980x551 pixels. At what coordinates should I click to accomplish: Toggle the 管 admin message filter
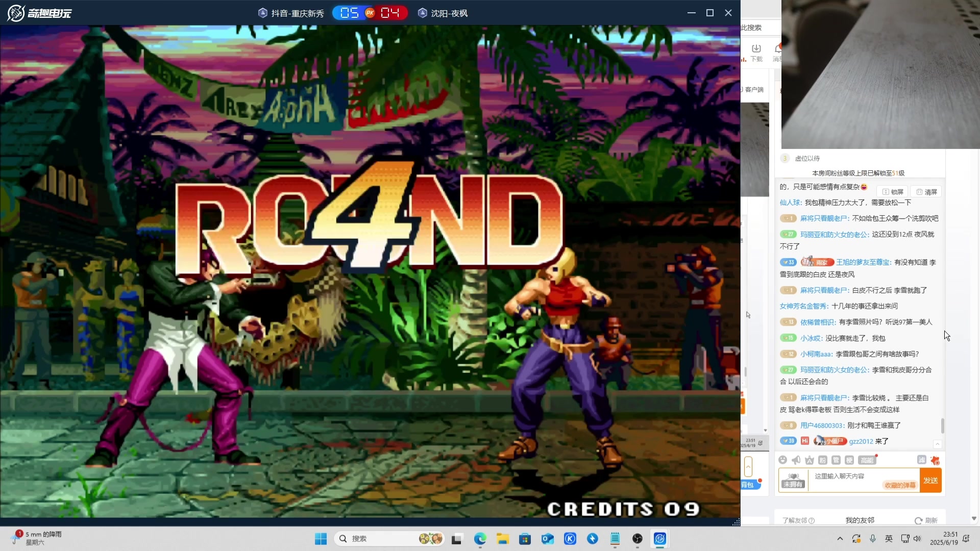point(836,460)
